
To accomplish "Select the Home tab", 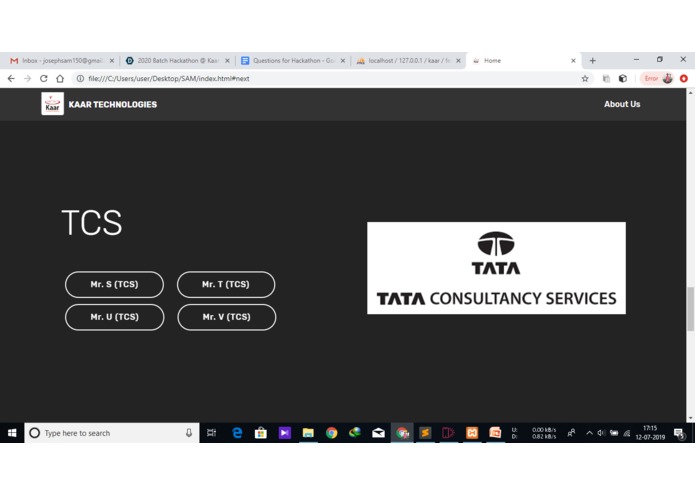I will [x=523, y=61].
